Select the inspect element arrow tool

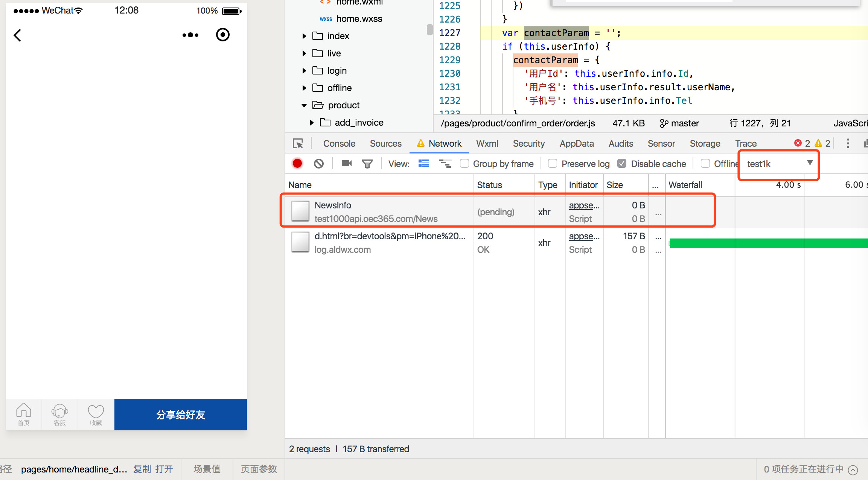[x=298, y=143]
